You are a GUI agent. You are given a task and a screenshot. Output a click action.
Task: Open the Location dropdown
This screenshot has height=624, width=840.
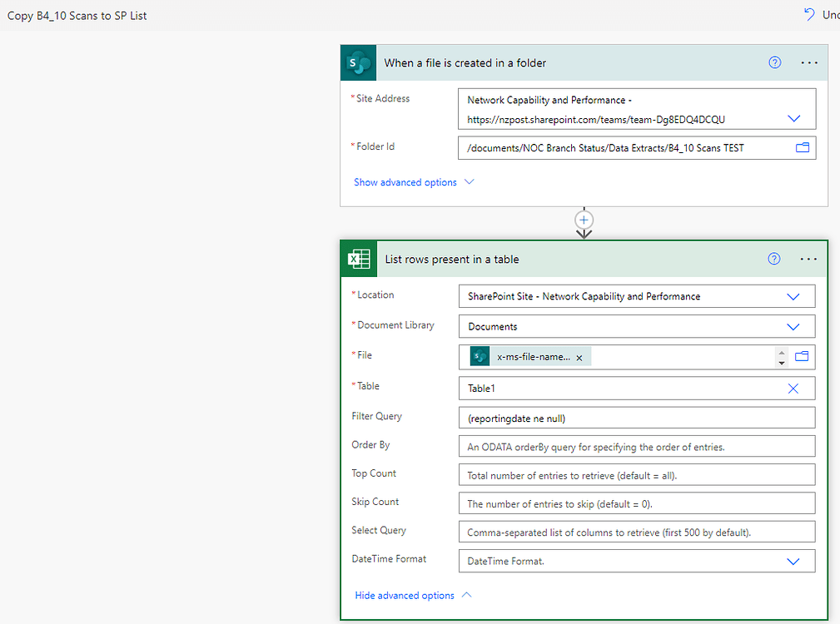tap(793, 296)
